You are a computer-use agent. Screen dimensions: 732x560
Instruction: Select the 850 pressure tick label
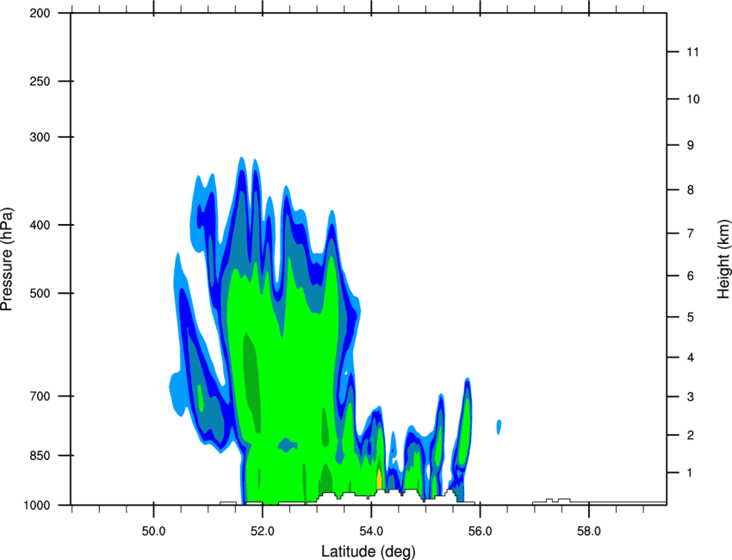click(x=40, y=456)
